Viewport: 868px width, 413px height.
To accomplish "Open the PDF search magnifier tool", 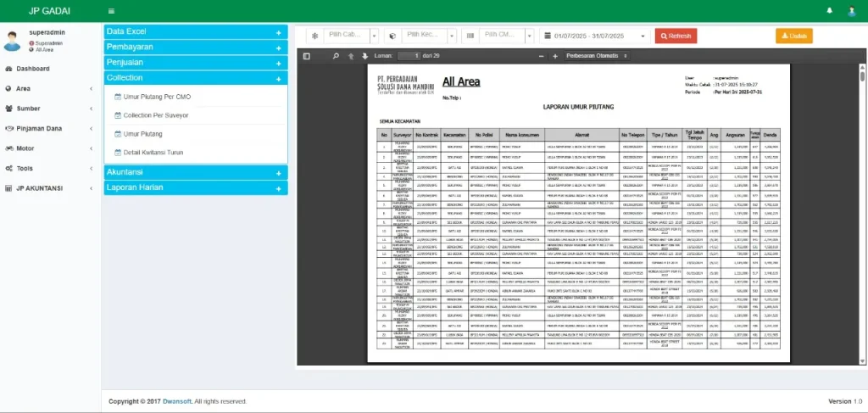I will click(x=336, y=56).
